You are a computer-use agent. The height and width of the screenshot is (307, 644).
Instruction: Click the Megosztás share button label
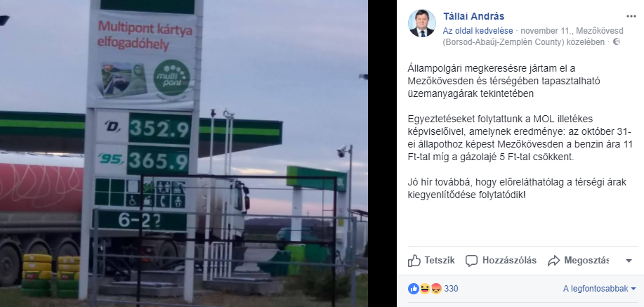[586, 260]
